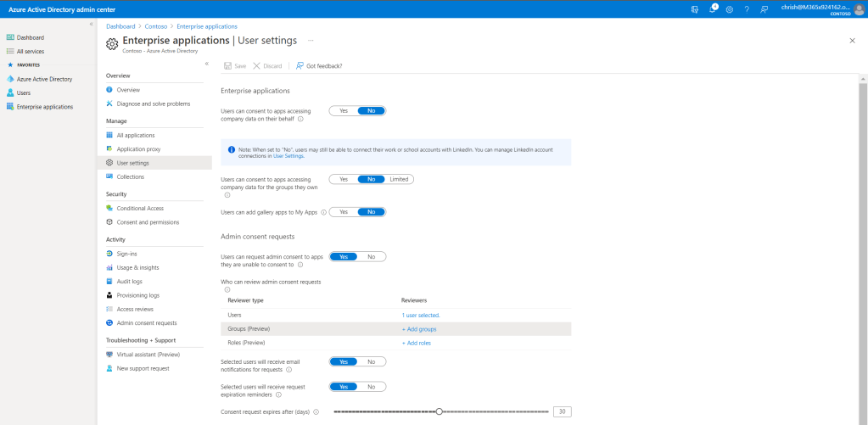The height and width of the screenshot is (425, 868).
Task: Click the '+ Add groups' link
Action: click(419, 329)
